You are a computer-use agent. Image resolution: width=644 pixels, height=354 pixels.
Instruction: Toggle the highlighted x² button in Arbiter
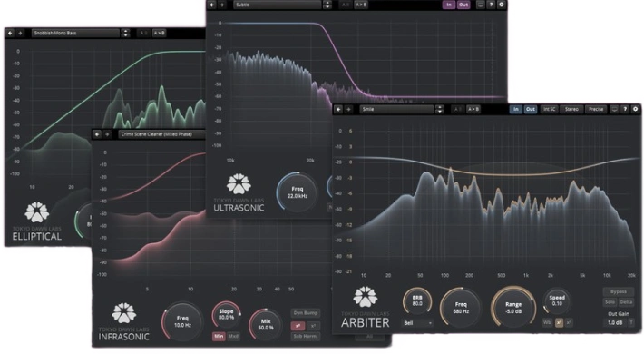coord(559,323)
